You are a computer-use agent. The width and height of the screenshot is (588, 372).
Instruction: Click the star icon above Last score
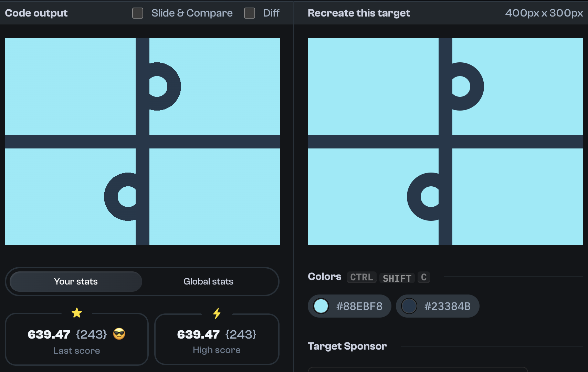point(77,313)
